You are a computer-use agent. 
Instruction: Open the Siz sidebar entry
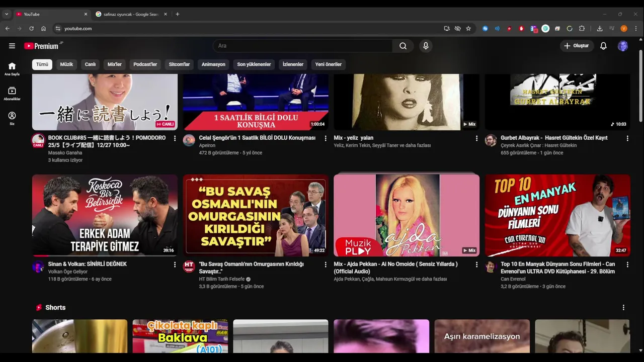12,118
